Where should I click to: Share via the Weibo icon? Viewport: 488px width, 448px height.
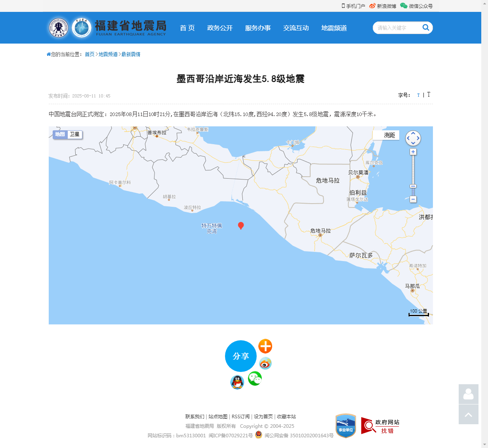265,363
